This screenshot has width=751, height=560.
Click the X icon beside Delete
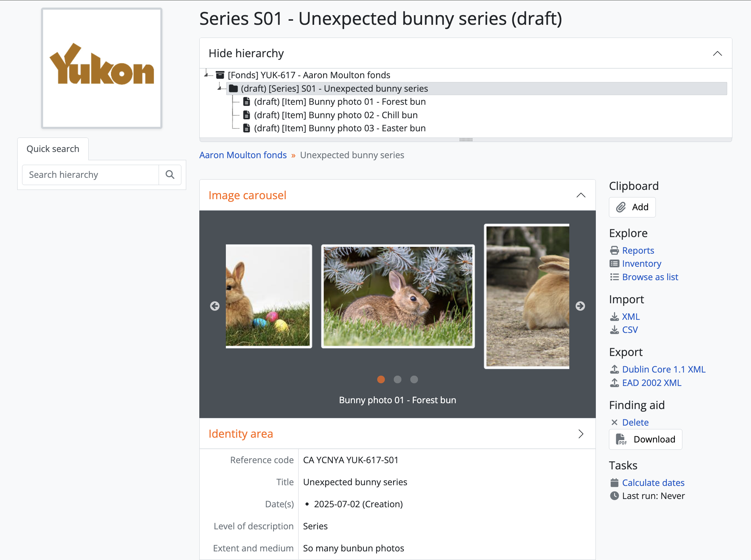(614, 422)
